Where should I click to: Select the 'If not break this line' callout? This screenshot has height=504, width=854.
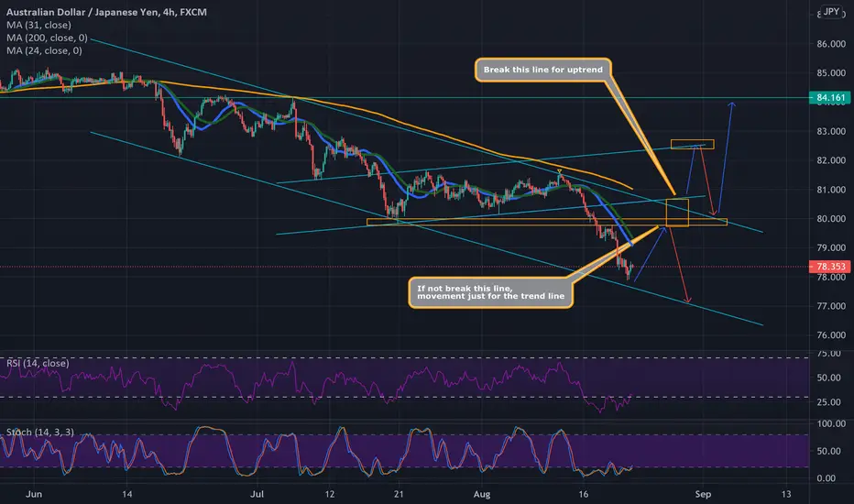click(491, 292)
